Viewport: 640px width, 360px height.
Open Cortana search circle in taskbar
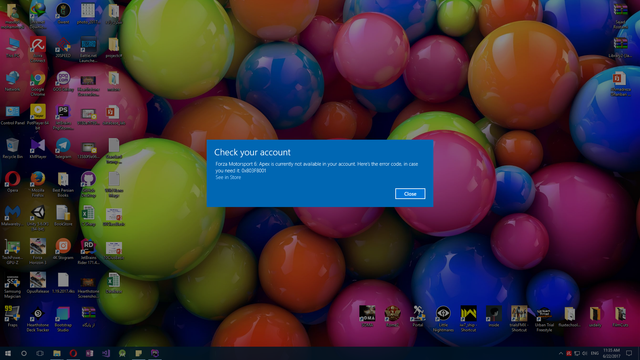click(x=24, y=353)
